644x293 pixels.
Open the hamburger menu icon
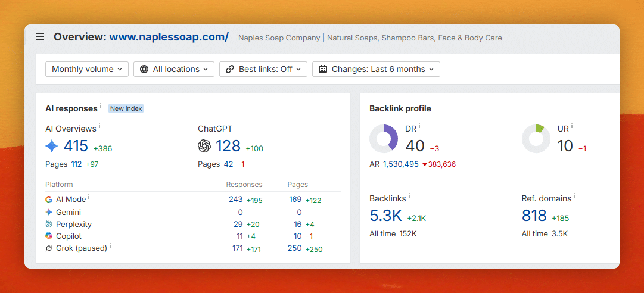tap(40, 37)
